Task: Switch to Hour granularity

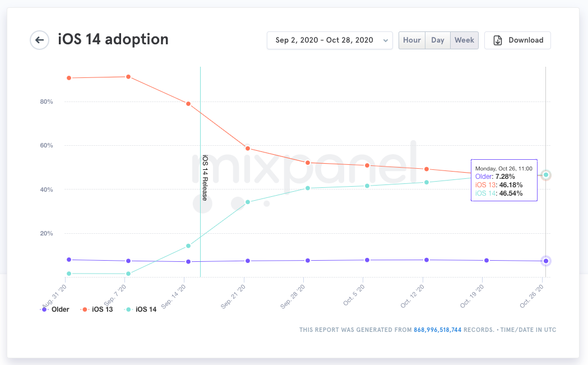Action: (x=412, y=40)
